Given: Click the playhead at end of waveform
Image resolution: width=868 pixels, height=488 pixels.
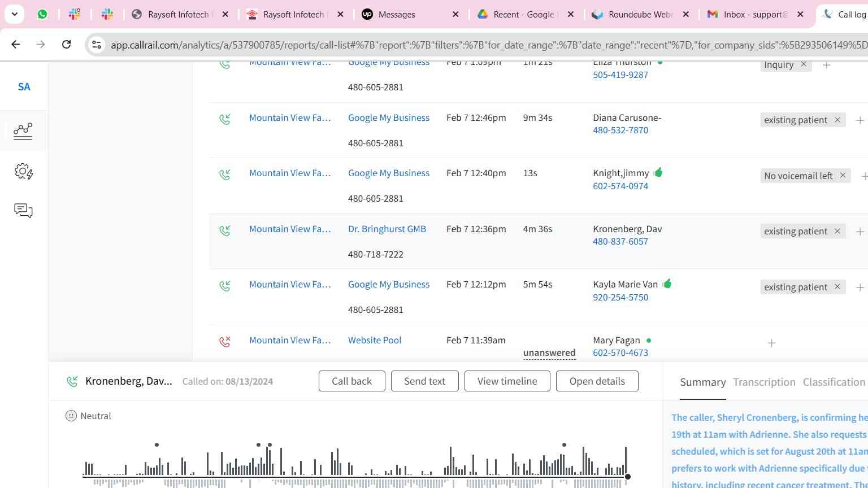Looking at the screenshot, I should tap(627, 477).
